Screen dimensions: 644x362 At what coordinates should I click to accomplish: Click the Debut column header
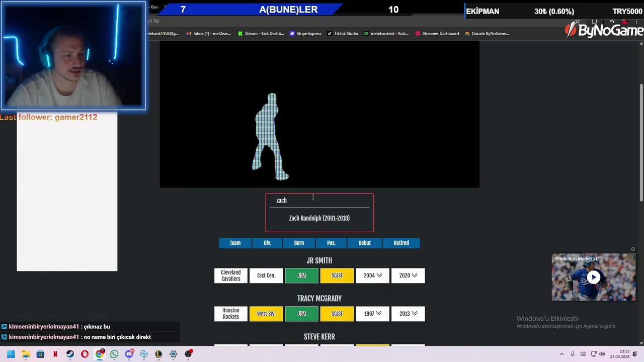coord(365,243)
